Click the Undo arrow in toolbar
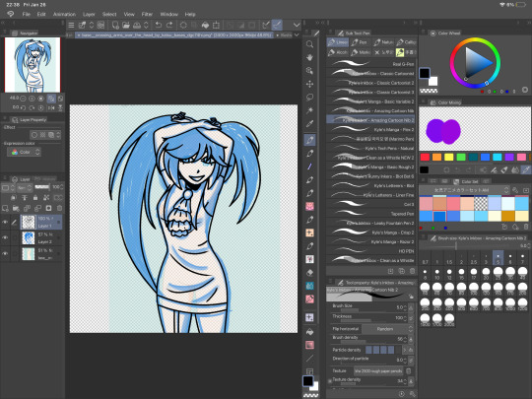Image resolution: width=532 pixels, height=399 pixels. pos(158,25)
